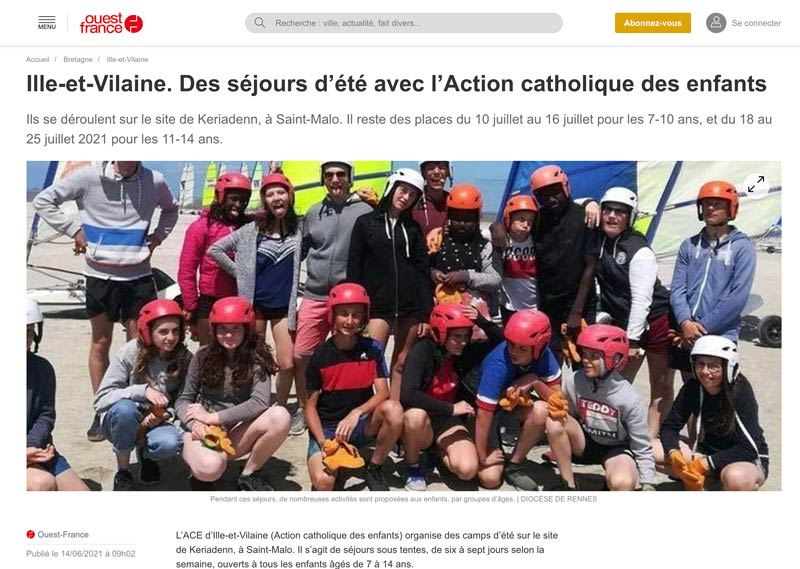Screen dimensions: 800x569
Task: Open the Ille-et-Vilaine breadcrumb link
Action: pyautogui.click(x=127, y=60)
